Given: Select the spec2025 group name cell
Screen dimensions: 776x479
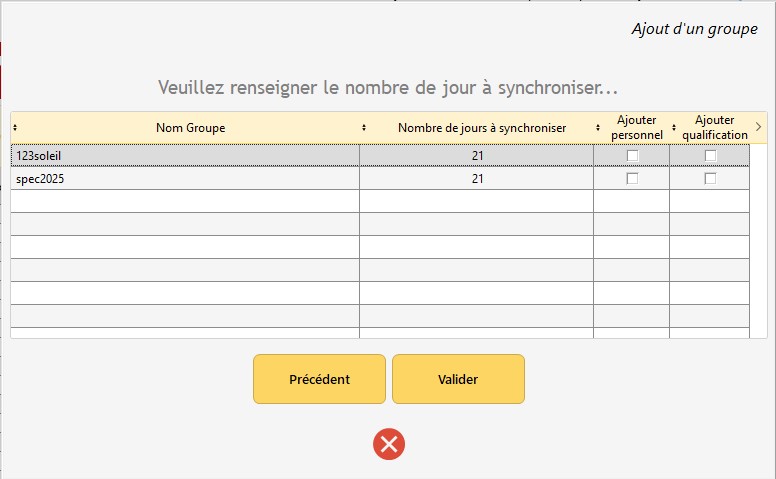Looking at the screenshot, I should 185,178.
